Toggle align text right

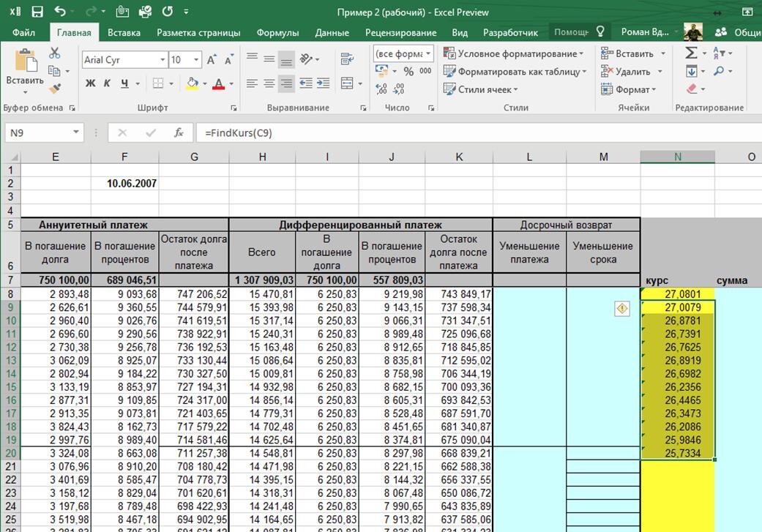pos(287,83)
